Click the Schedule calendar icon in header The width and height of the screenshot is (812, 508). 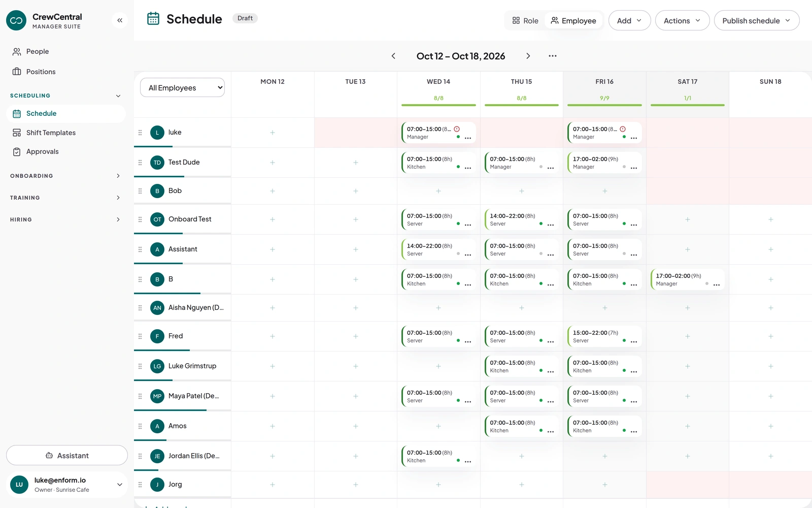pos(153,19)
